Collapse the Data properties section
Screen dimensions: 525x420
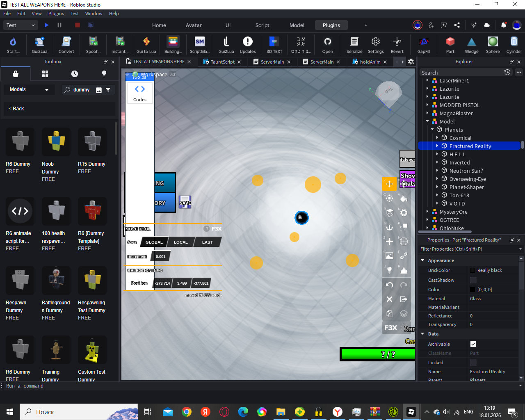click(422, 334)
